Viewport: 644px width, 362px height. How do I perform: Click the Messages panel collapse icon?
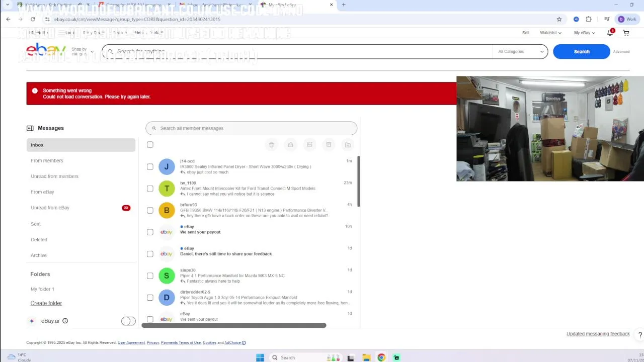point(30,128)
